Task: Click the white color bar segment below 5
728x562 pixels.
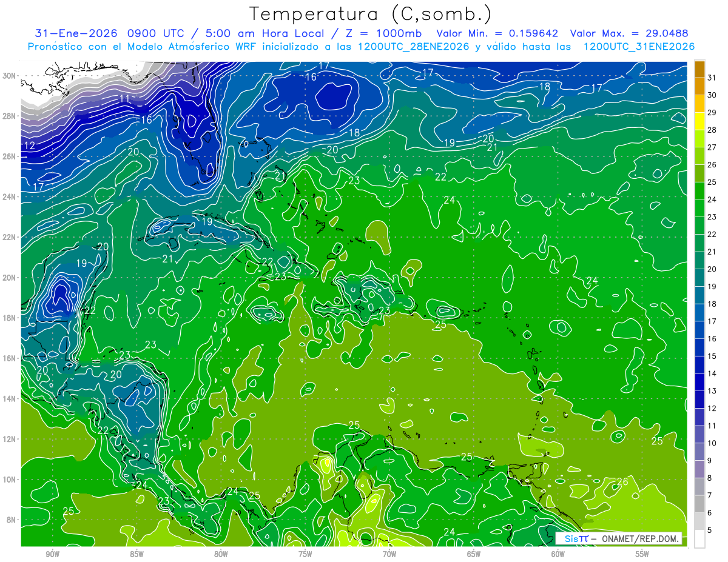Action: tap(699, 539)
